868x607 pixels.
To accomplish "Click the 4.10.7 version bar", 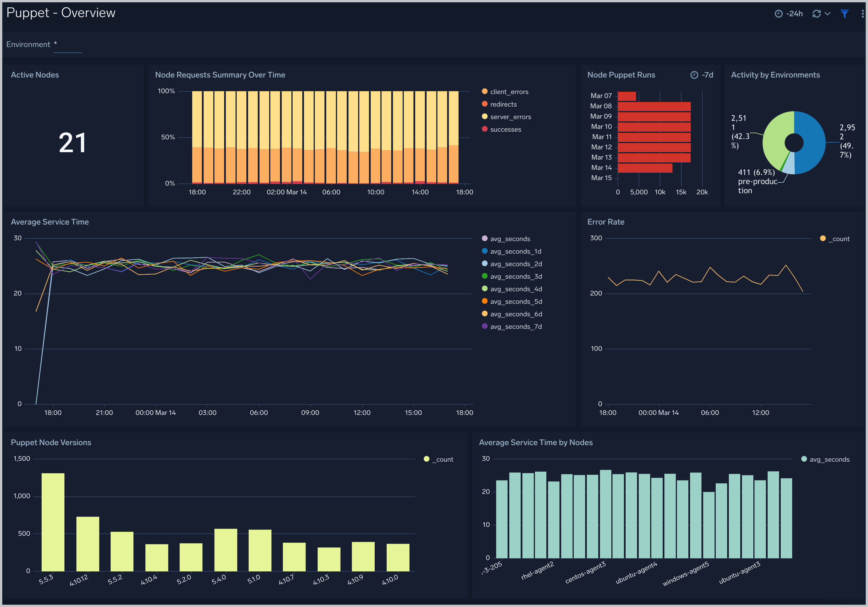I will click(x=294, y=557).
